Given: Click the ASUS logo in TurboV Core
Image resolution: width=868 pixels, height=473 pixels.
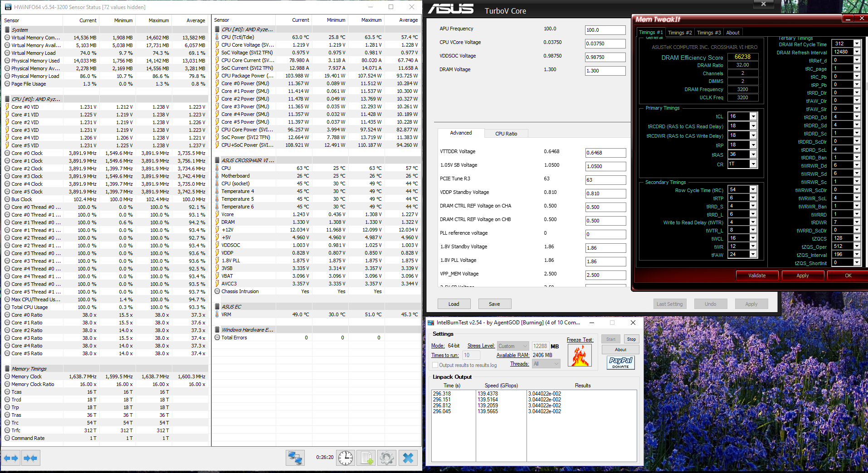Looking at the screenshot, I should point(451,9).
